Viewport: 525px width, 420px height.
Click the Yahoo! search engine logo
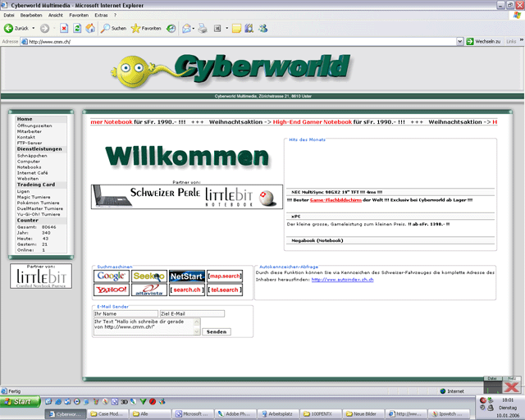[112, 290]
